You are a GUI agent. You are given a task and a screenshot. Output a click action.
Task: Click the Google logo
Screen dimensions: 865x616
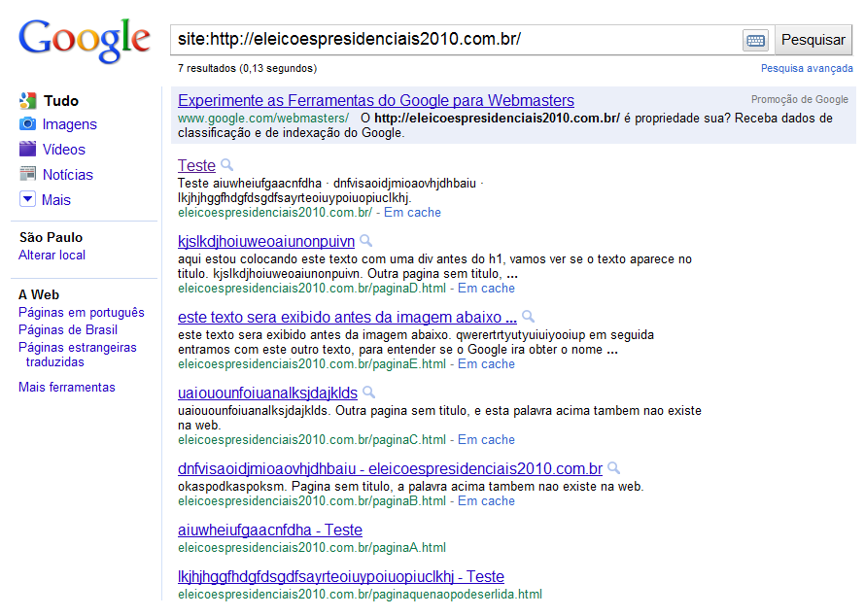pyautogui.click(x=85, y=39)
